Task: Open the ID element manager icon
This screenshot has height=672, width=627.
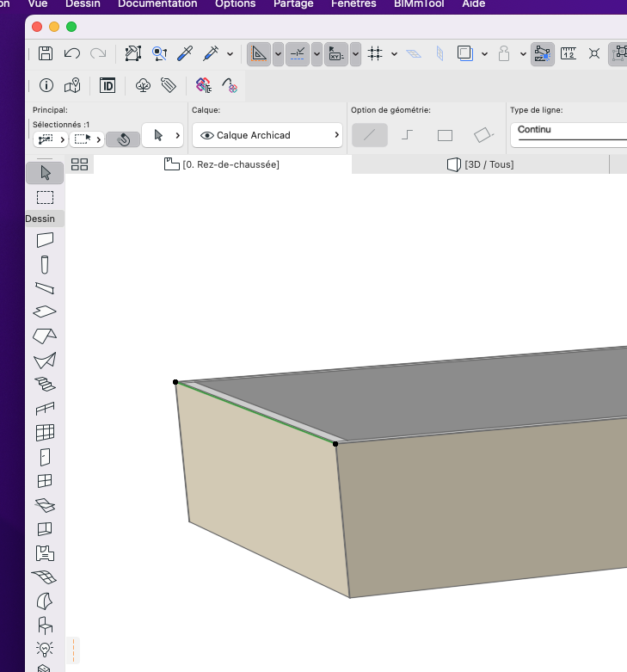Action: tap(107, 86)
